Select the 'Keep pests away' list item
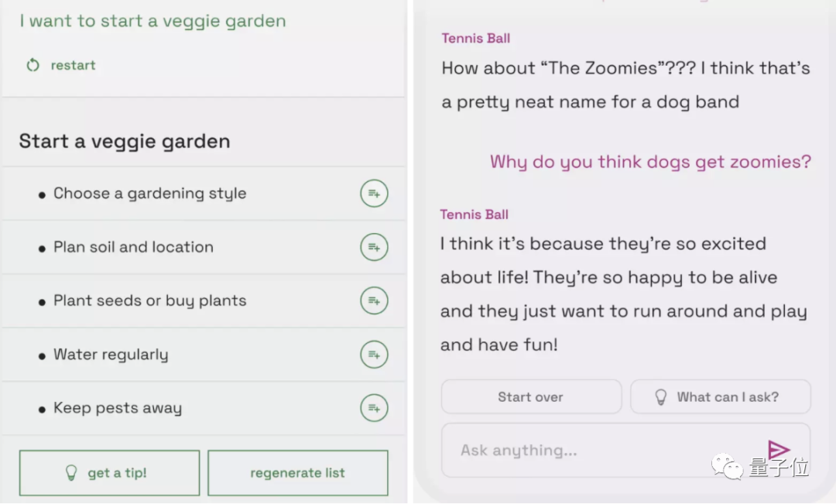The image size is (836, 504). (x=118, y=408)
